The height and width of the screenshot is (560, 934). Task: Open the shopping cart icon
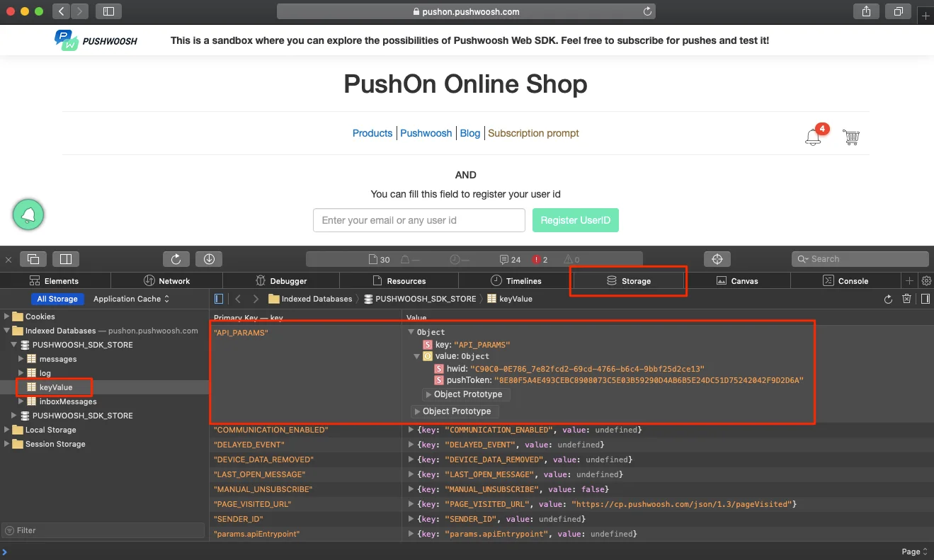(850, 137)
